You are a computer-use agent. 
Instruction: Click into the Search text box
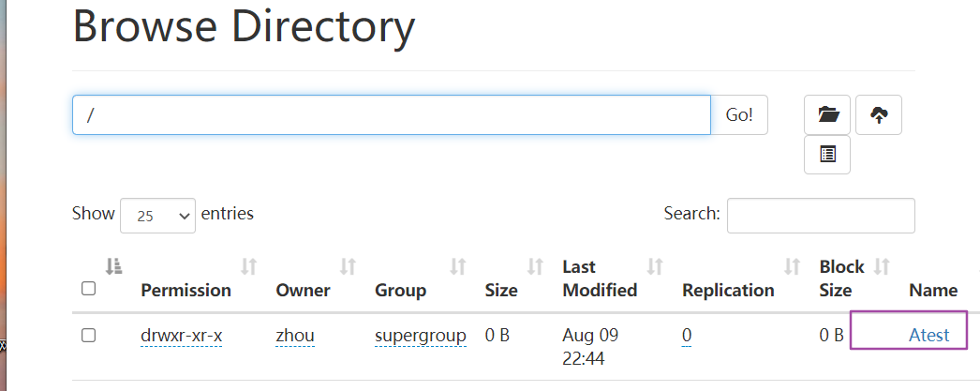820,215
